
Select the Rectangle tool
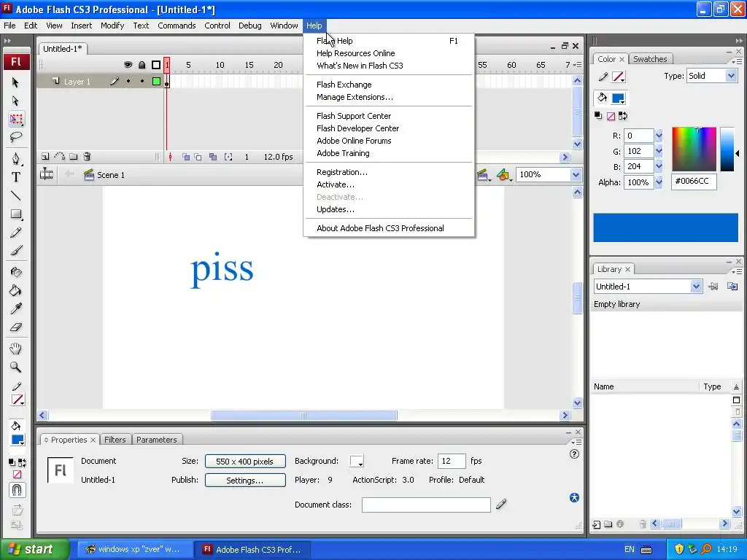tap(16, 214)
